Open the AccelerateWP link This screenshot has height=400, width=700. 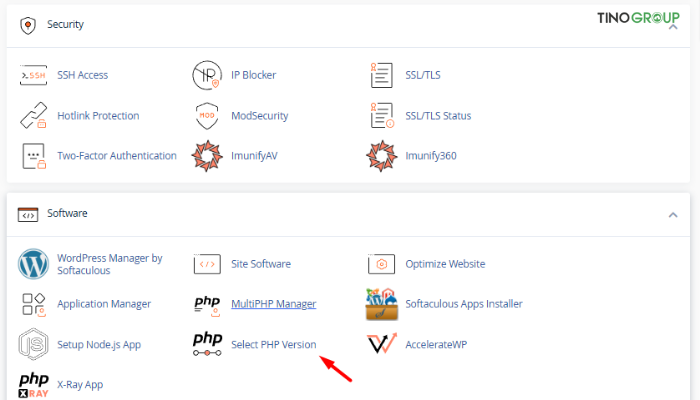click(436, 345)
